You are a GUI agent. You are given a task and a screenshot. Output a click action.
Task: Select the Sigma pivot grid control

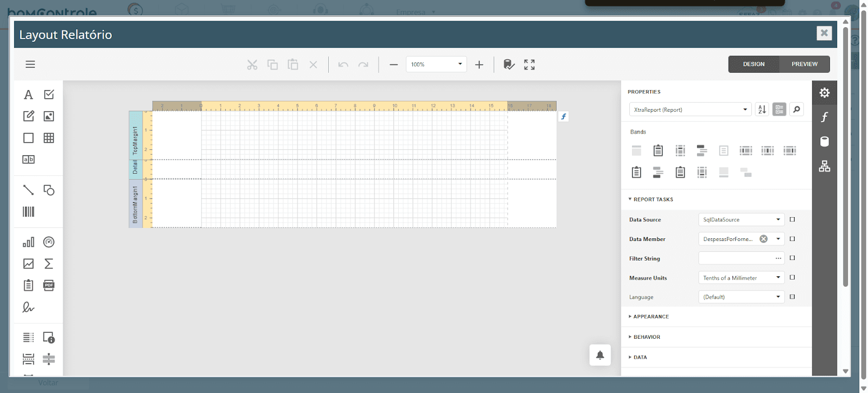pyautogui.click(x=49, y=264)
